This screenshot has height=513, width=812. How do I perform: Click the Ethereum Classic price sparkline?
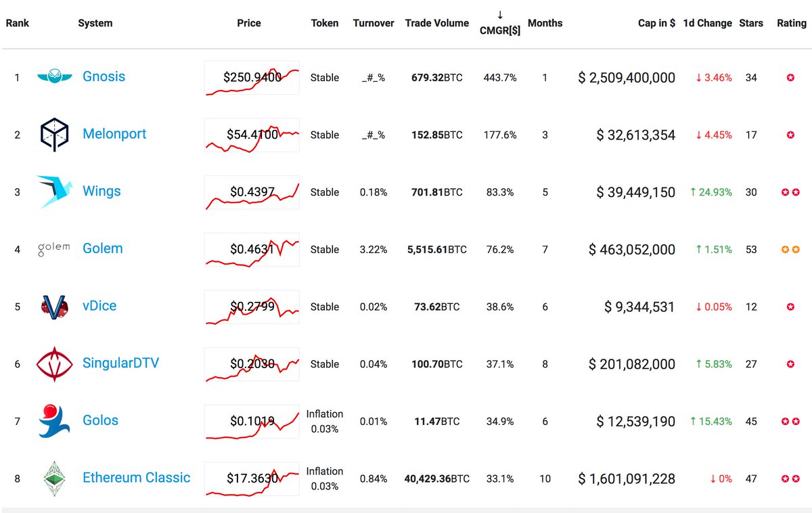(252, 478)
